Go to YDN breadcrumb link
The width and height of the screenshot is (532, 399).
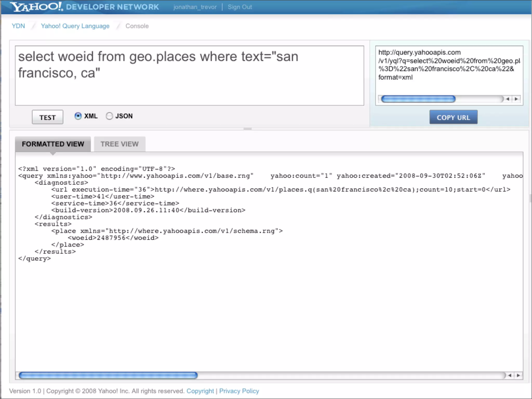(18, 26)
